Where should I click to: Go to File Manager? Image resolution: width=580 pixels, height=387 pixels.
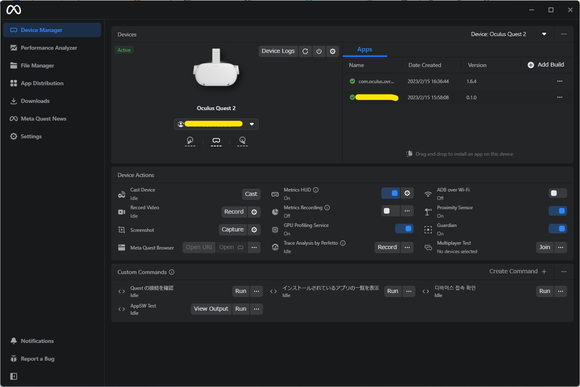[x=37, y=65]
